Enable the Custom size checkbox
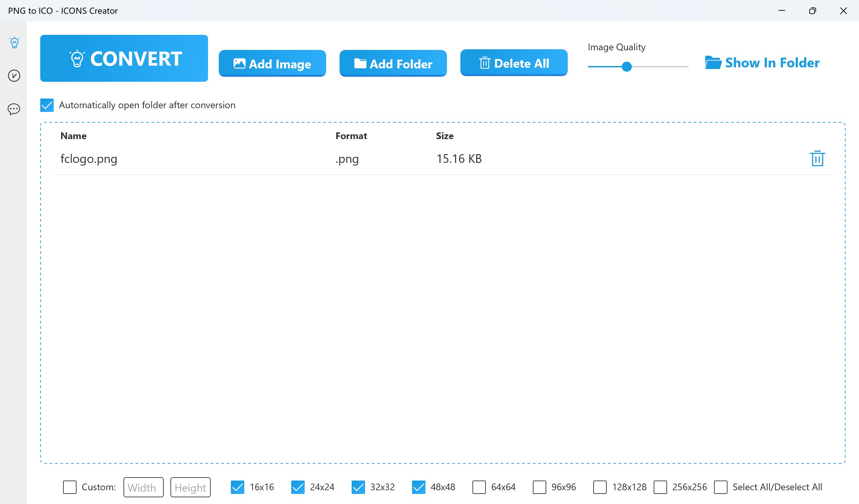The image size is (859, 504). point(69,487)
